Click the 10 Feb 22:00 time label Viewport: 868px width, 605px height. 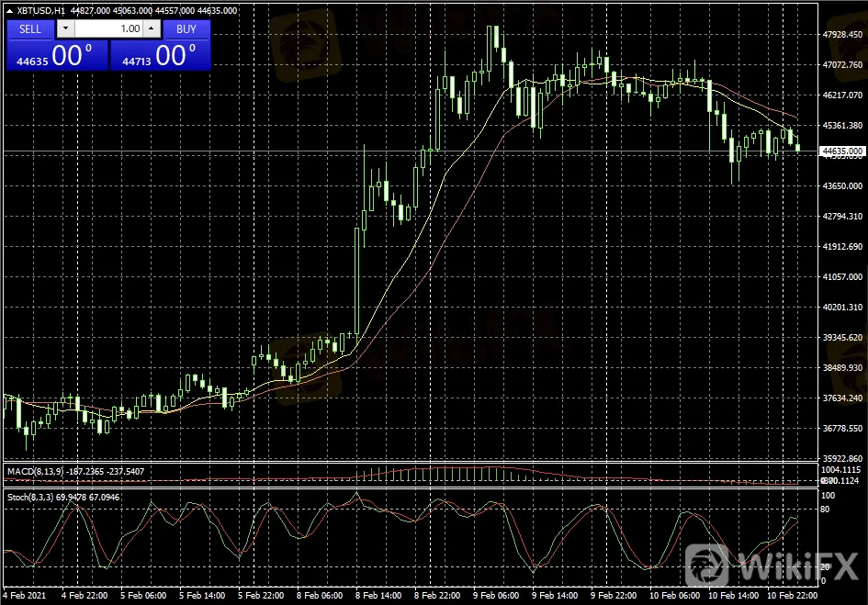[790, 595]
